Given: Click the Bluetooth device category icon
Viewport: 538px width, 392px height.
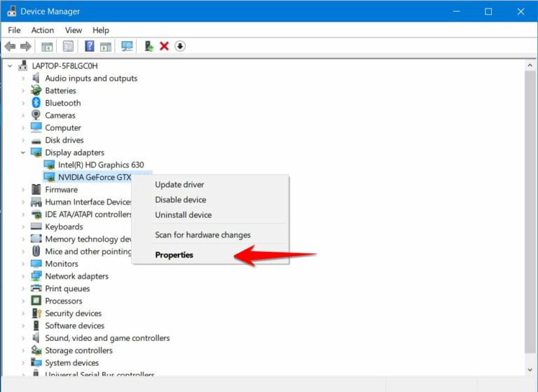Looking at the screenshot, I should (36, 103).
